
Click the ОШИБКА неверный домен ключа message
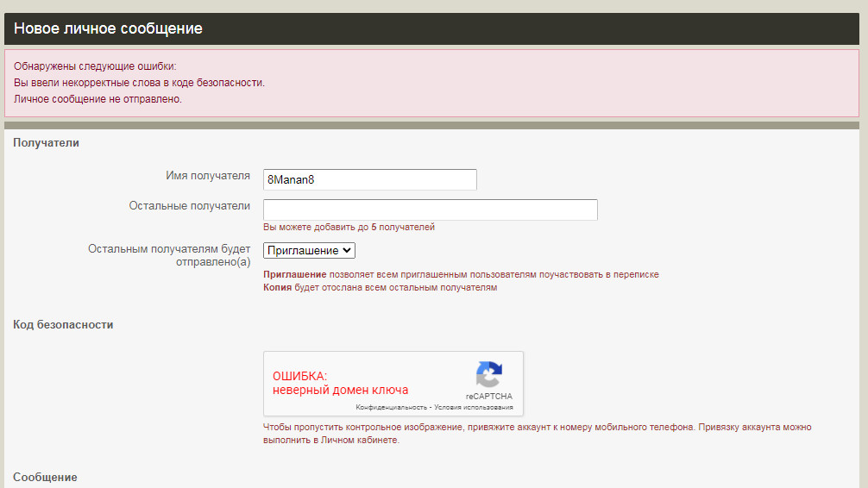pos(340,383)
